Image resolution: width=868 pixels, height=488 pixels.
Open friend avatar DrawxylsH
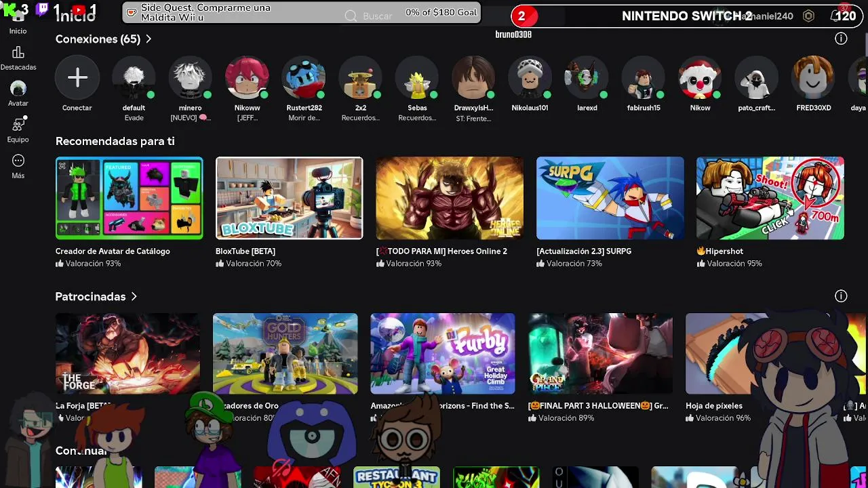pos(473,78)
